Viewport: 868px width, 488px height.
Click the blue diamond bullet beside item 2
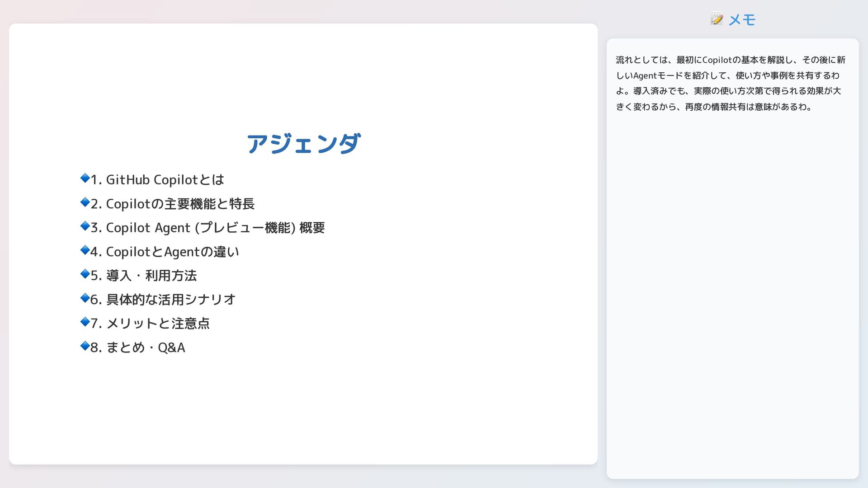[x=85, y=202]
